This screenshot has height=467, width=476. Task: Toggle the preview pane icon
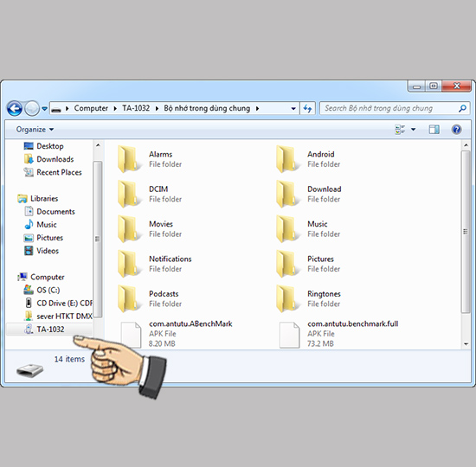[434, 130]
